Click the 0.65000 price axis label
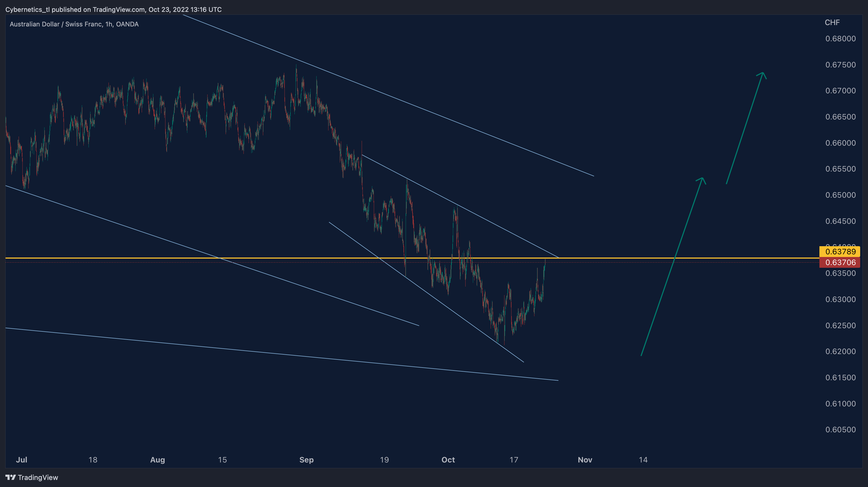Screen dimensions: 868x487 point(840,195)
